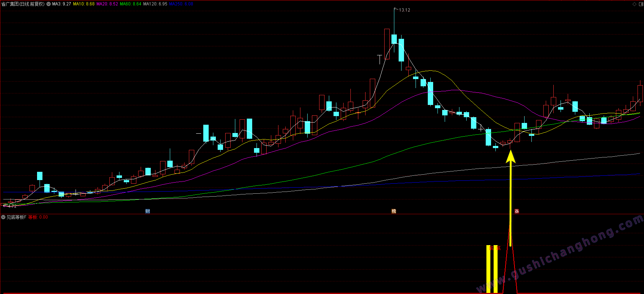The height and width of the screenshot is (294, 644).
Task: Open the main chart indicator dropdown arrow
Action: (49, 4)
